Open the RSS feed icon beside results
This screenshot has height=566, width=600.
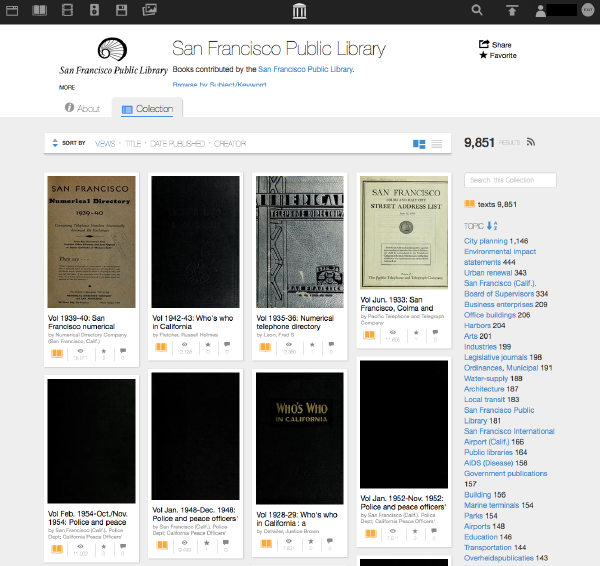coord(531,143)
